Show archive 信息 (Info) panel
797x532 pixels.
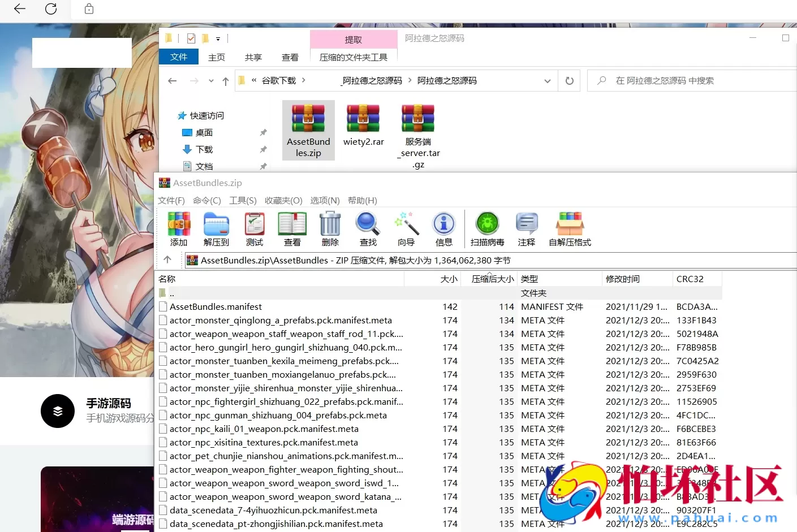444,228
